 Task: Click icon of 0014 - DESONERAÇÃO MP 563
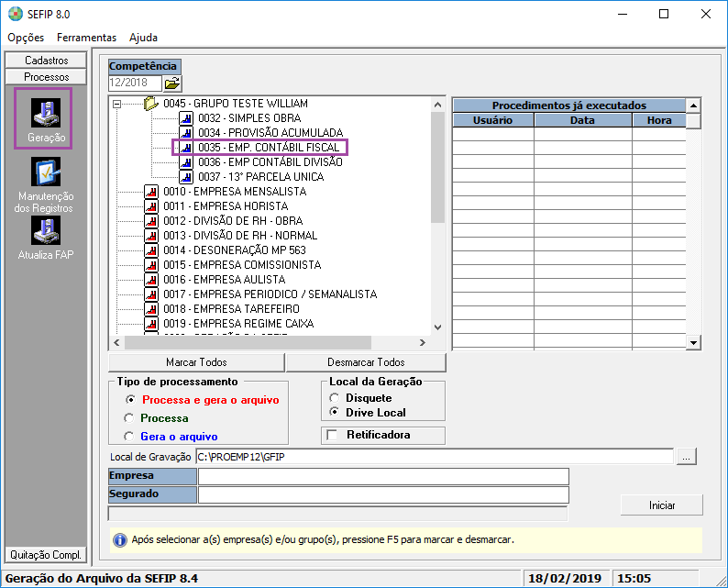(151, 250)
